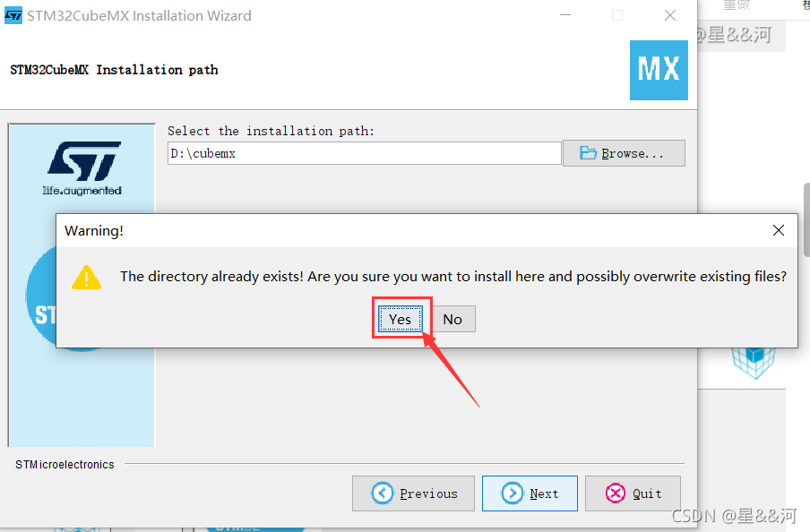Quit the installation wizard

tap(633, 493)
